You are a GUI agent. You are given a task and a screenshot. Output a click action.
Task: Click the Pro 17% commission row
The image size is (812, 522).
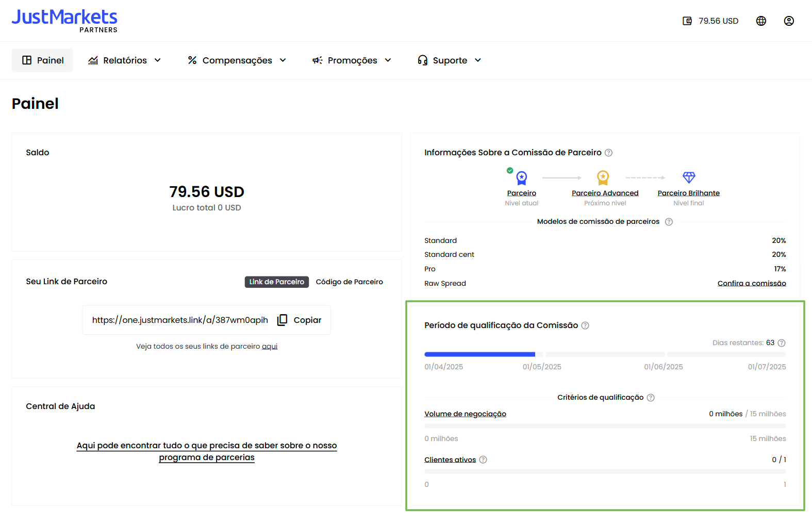click(605, 269)
